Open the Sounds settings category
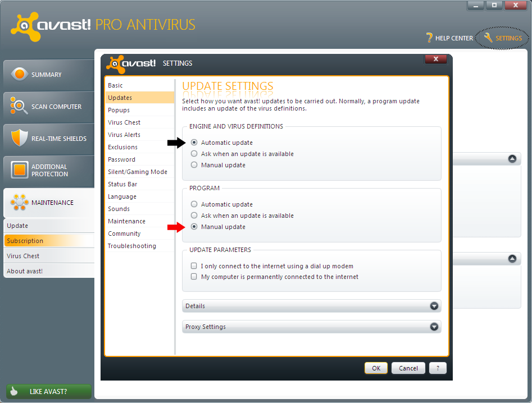 coord(140,209)
